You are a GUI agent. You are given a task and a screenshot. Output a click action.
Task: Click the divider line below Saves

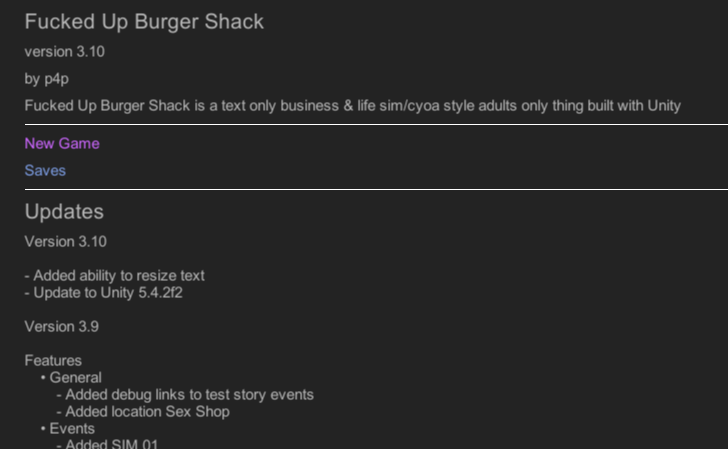(x=376, y=189)
